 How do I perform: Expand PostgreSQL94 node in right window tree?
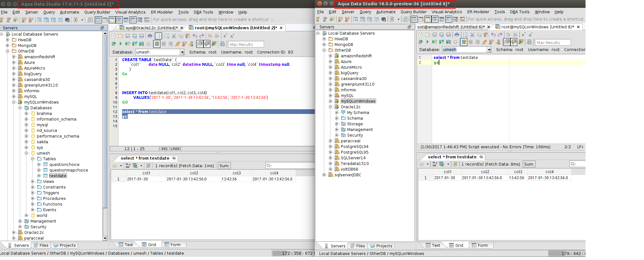[x=330, y=147]
